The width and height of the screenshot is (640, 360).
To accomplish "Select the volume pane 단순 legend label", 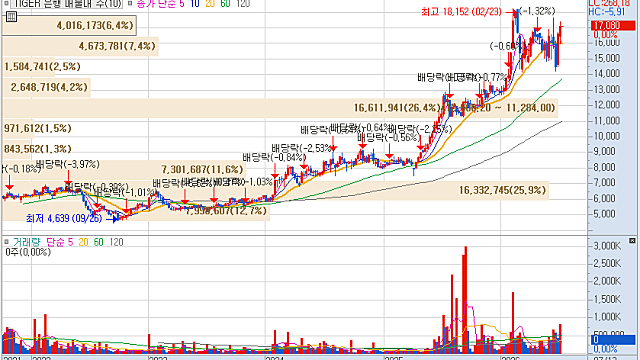I will click(x=56, y=242).
